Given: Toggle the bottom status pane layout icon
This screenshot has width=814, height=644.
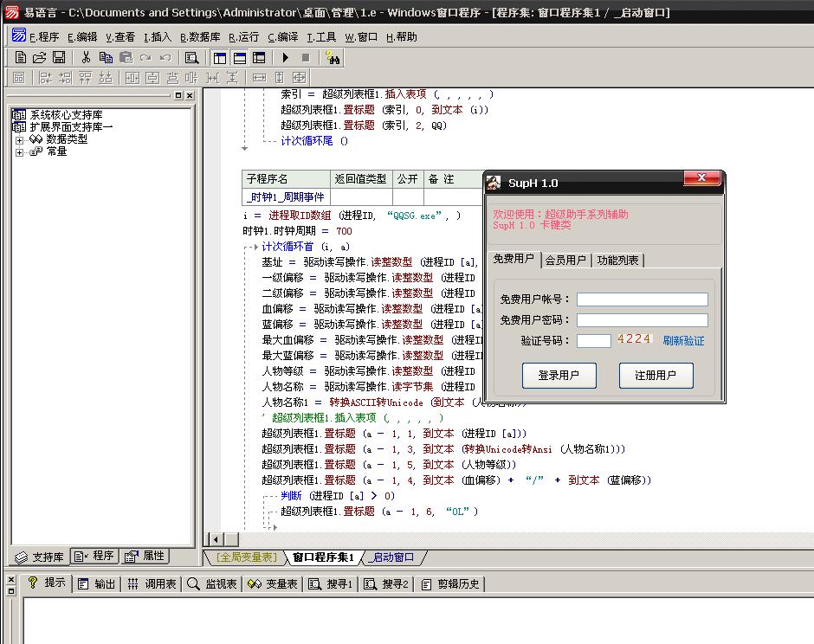Looking at the screenshot, I should pyautogui.click(x=239, y=58).
